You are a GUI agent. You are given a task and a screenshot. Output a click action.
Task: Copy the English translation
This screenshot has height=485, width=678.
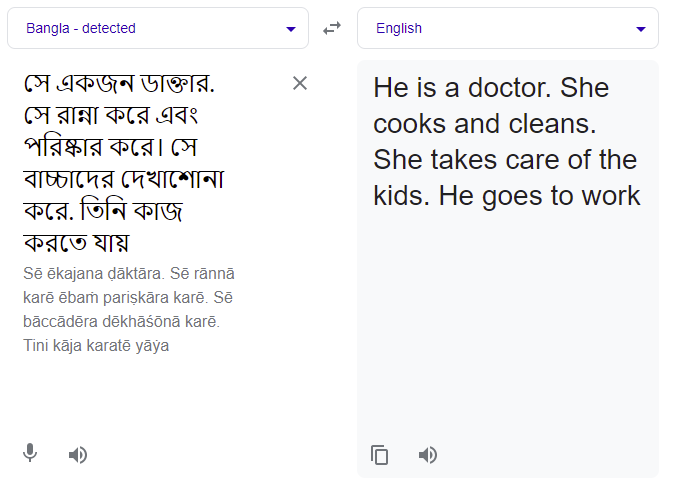[x=380, y=455]
